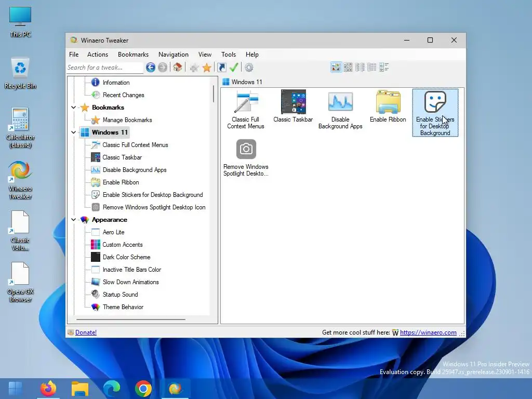Collapse the Bookmarks tree node
The image size is (532, 399).
click(73, 108)
